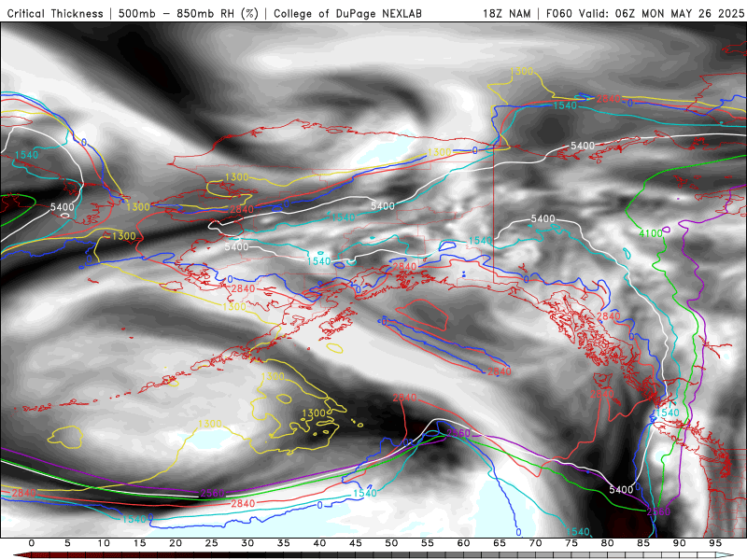Image resolution: width=747 pixels, height=560 pixels.
Task: Select the "80" tick label on the colorbar
Action: tap(608, 543)
